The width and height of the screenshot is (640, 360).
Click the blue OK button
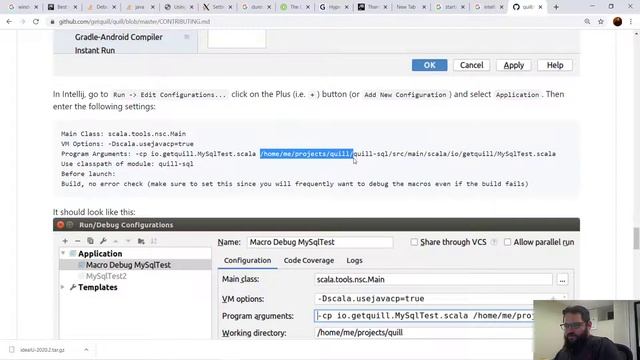coord(429,65)
